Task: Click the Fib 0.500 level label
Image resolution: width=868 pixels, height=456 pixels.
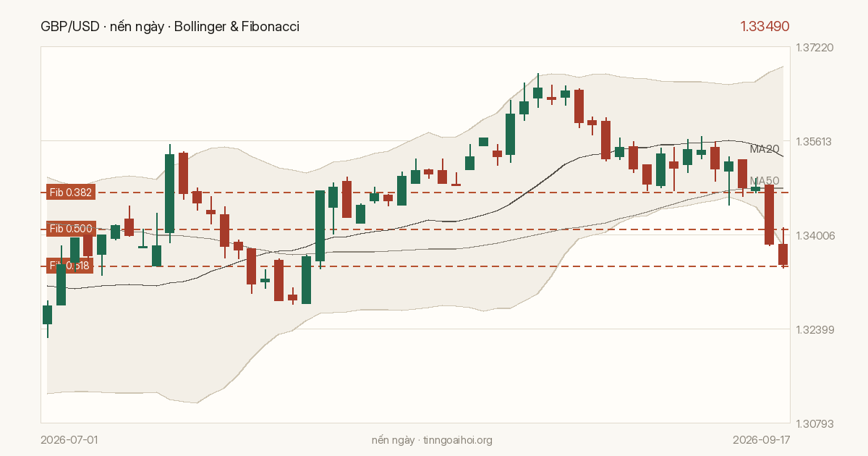Action: click(70, 229)
